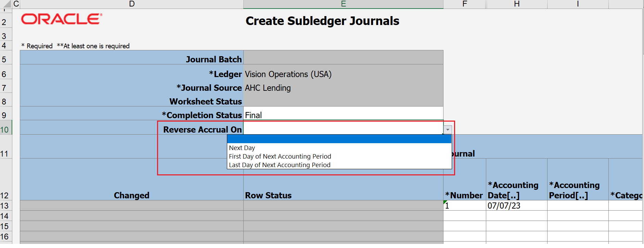Screen dimensions: 644x248
Task: Select column H header
Action: [x=517, y=4]
